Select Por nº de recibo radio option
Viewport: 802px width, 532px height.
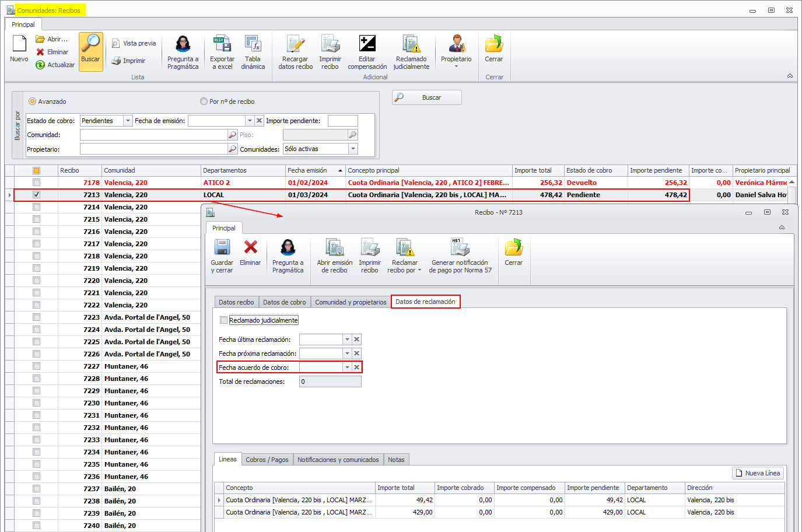pos(204,101)
